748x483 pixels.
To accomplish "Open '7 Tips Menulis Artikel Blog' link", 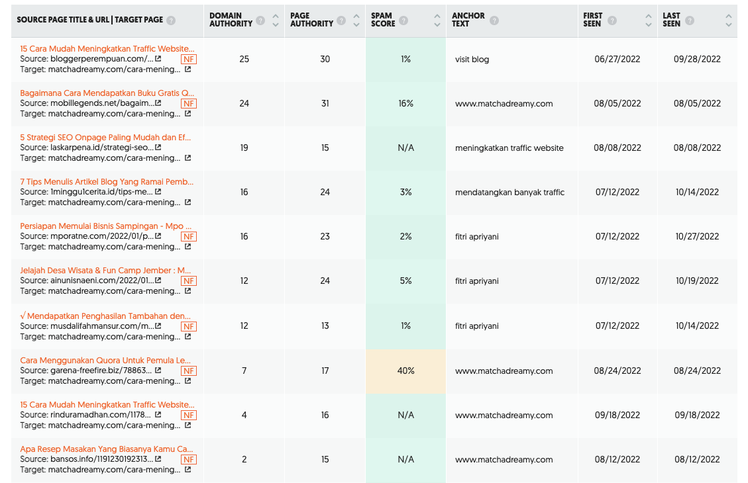I will coord(107,182).
